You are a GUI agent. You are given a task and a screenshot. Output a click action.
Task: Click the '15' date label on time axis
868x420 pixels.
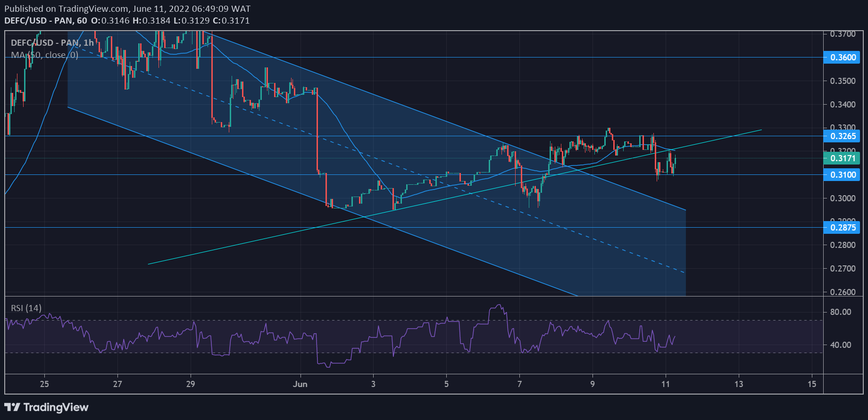(811, 384)
